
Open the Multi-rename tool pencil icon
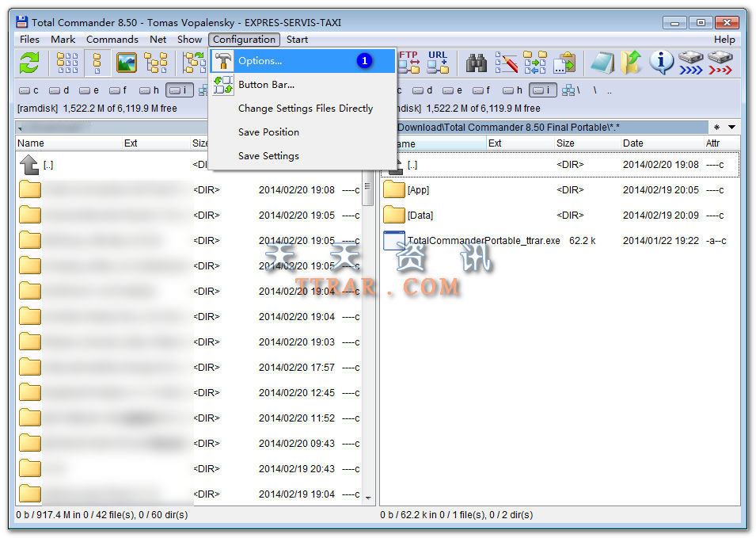coord(506,63)
